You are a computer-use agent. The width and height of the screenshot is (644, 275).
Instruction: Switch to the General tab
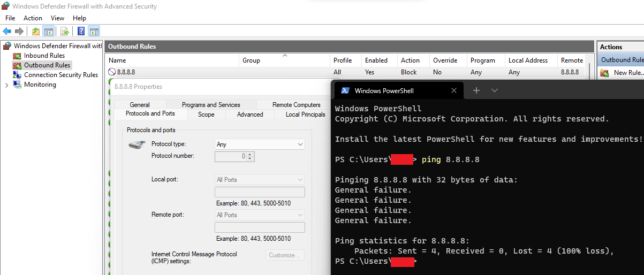click(x=140, y=105)
